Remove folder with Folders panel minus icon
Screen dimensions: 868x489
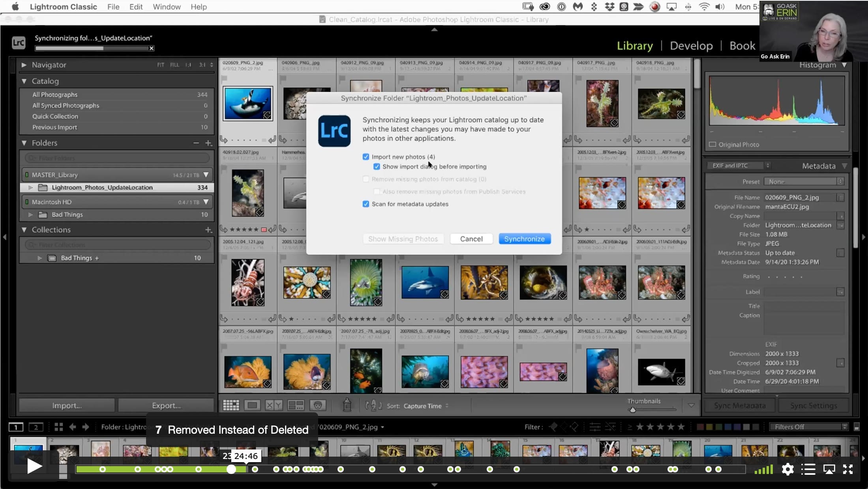[x=196, y=143]
